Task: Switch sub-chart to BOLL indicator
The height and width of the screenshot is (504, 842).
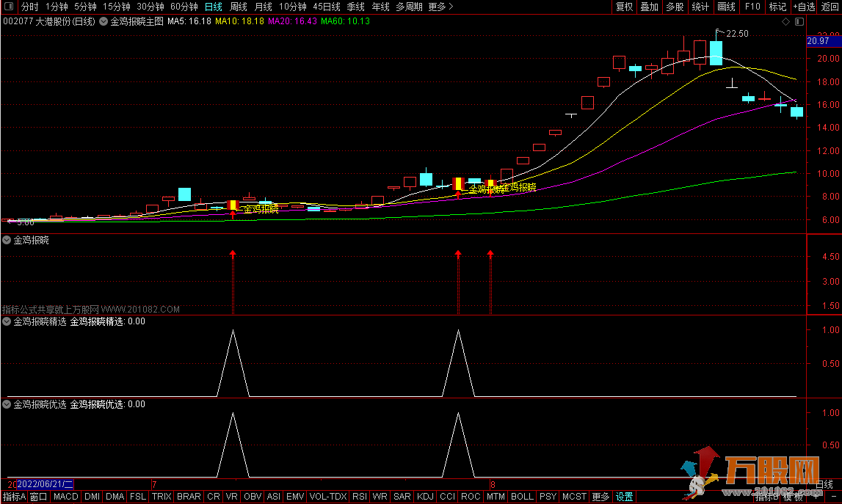Action: [522, 497]
